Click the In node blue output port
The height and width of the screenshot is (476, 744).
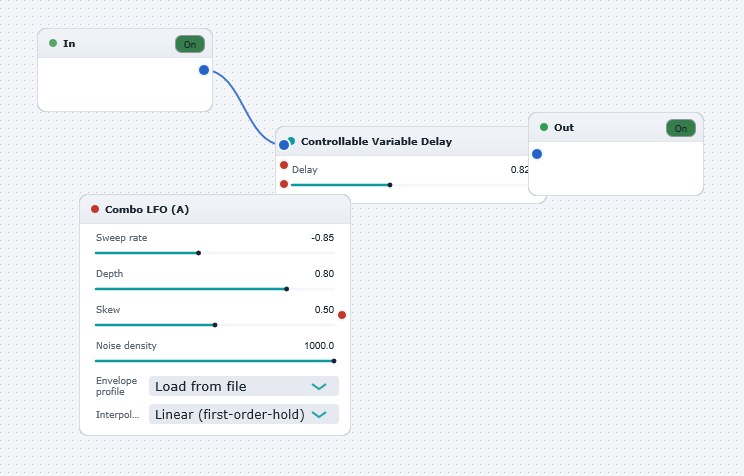pyautogui.click(x=204, y=70)
